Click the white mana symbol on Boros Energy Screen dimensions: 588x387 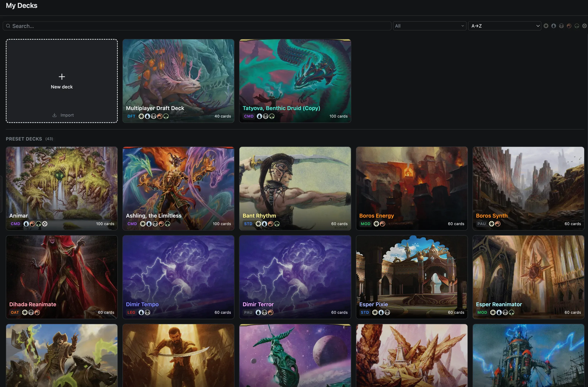click(376, 224)
